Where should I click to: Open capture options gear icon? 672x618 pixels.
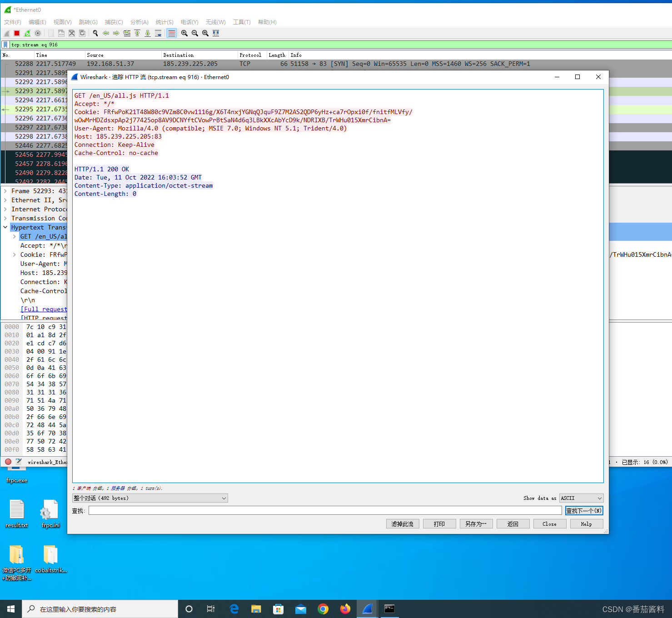pyautogui.click(x=38, y=33)
